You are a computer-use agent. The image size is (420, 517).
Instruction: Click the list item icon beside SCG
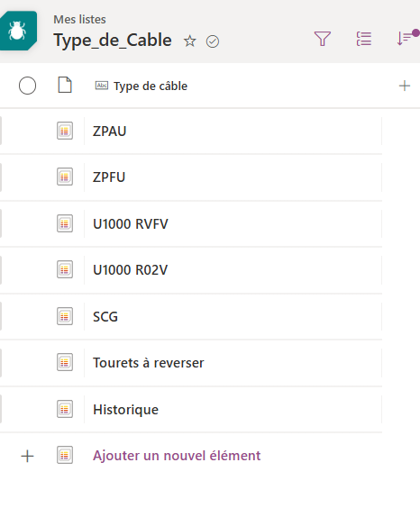pyautogui.click(x=65, y=316)
